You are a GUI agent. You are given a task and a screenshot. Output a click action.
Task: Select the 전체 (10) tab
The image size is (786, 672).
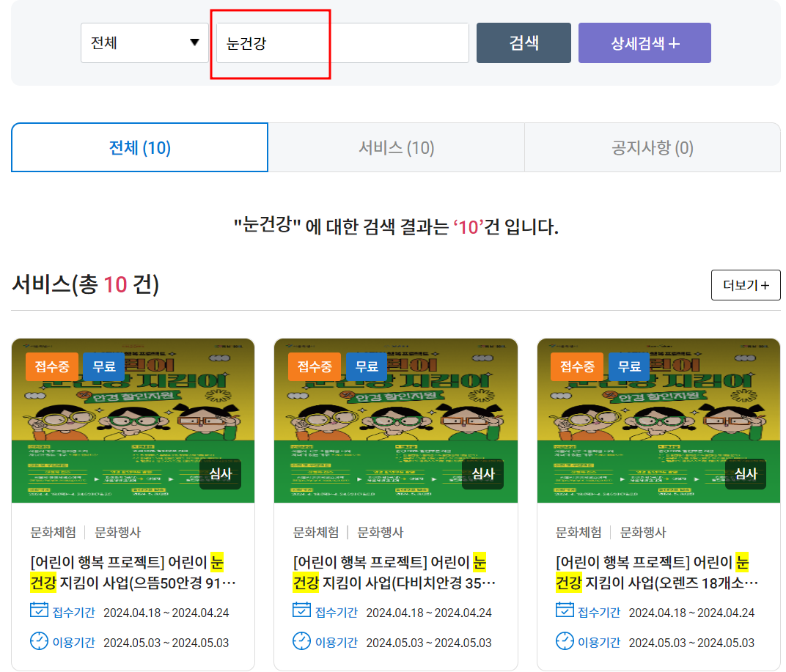tap(140, 147)
